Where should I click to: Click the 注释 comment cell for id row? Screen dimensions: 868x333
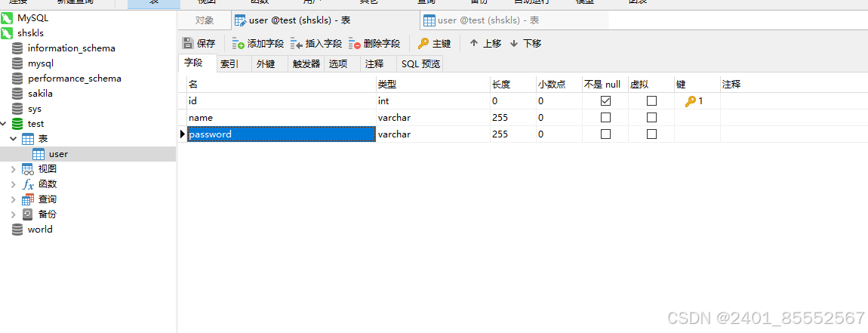[x=793, y=101]
